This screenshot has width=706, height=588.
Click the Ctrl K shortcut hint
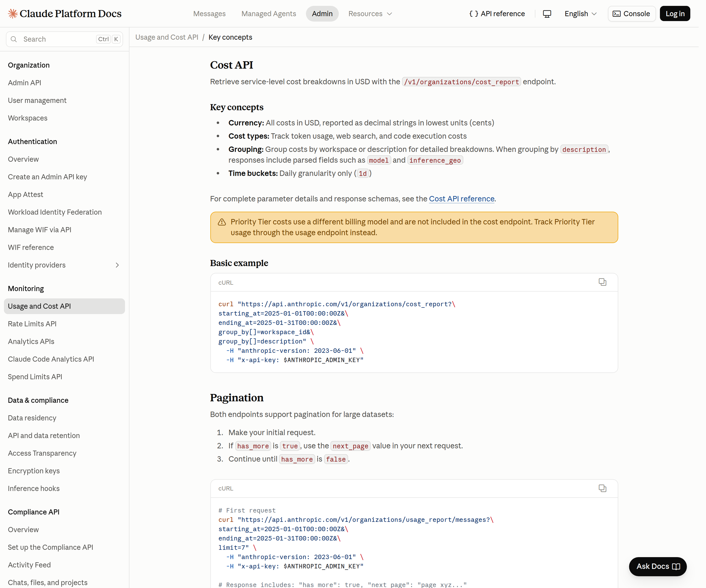tap(110, 40)
